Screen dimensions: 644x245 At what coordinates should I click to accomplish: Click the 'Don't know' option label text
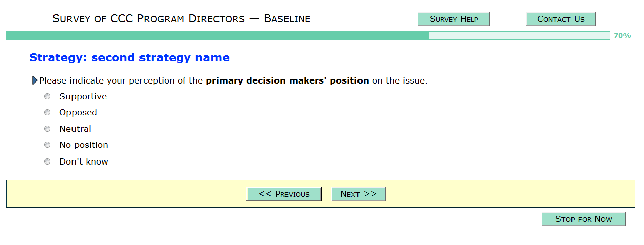(x=84, y=161)
